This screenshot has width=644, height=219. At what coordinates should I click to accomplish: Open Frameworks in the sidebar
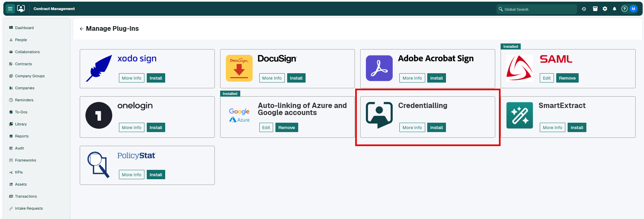pyautogui.click(x=25, y=160)
